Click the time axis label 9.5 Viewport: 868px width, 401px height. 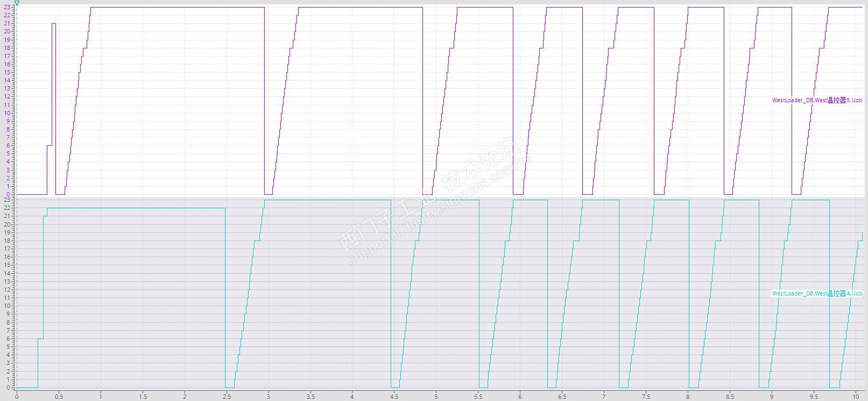tap(814, 397)
